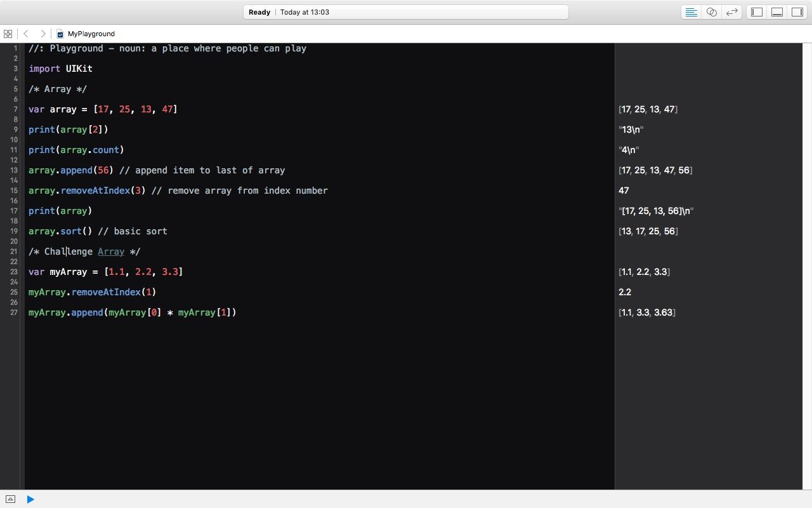Click the 2.2 result for removeAtIndex(1)
Image resolution: width=812 pixels, height=508 pixels.
(x=625, y=292)
